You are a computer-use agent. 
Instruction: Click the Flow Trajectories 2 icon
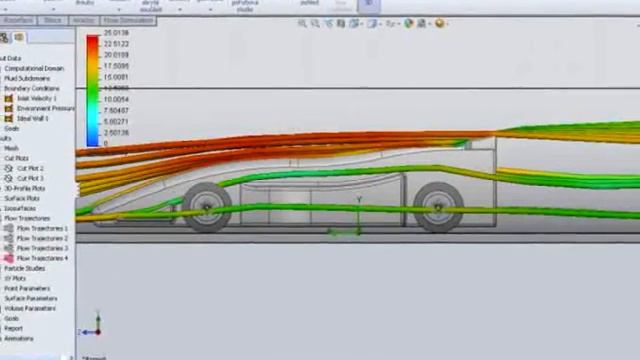point(9,238)
